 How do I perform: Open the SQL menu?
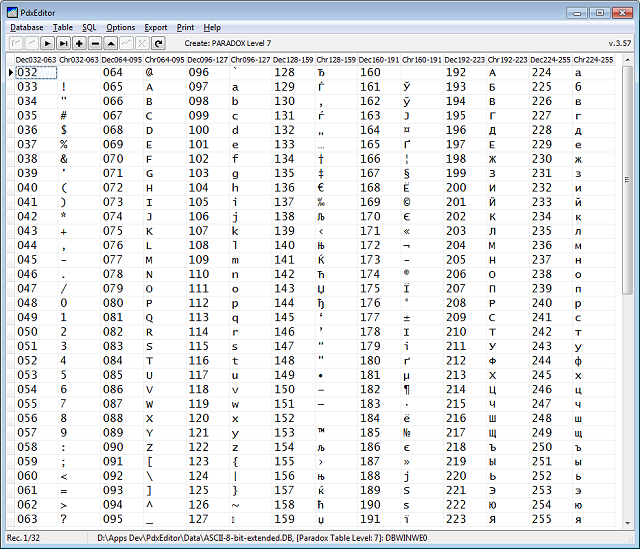(x=90, y=27)
